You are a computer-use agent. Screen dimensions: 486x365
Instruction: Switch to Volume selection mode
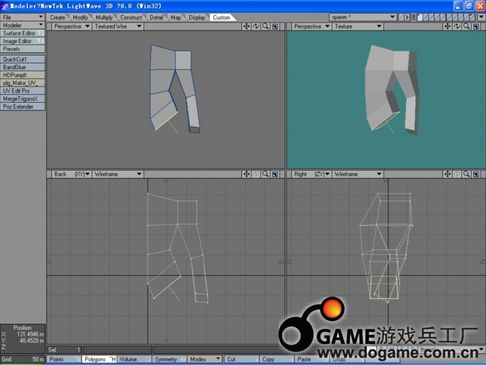133,359
